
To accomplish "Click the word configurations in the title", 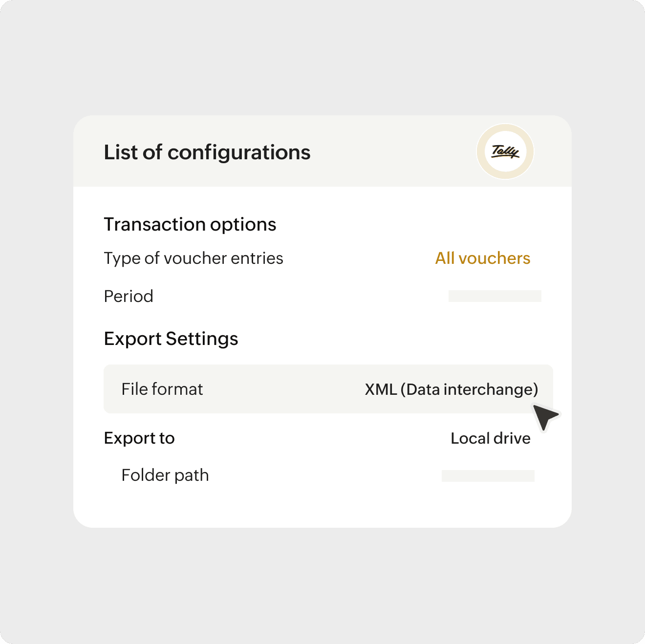I will point(239,152).
